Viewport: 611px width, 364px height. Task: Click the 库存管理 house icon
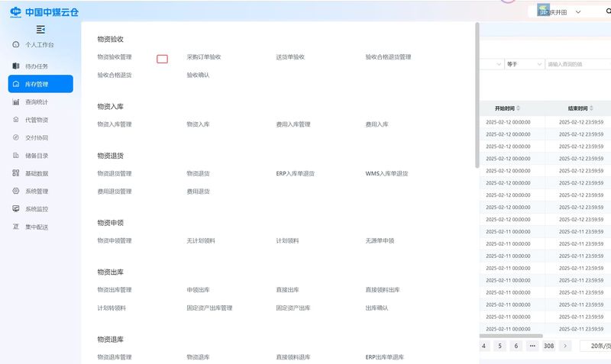pyautogui.click(x=15, y=84)
